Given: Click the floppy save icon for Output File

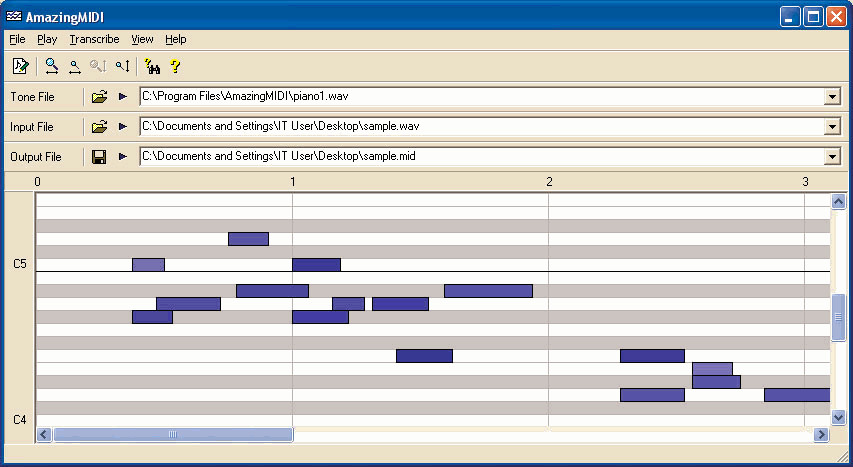Looking at the screenshot, I should pos(99,157).
